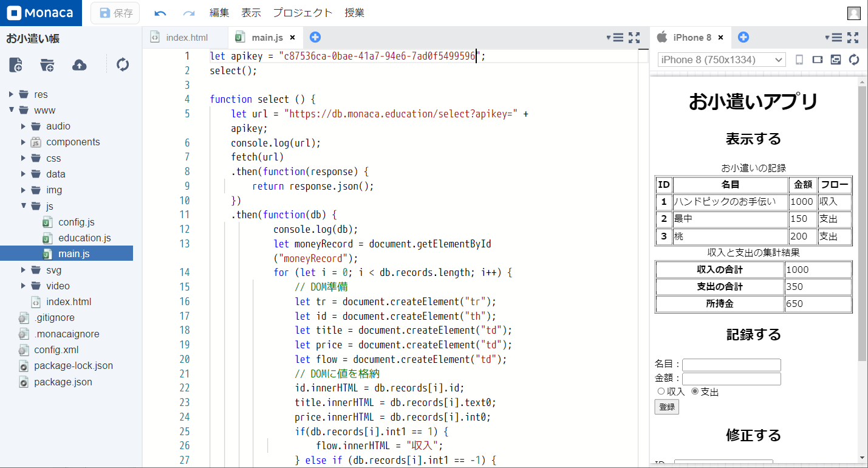Refresh the project file tree

point(123,64)
